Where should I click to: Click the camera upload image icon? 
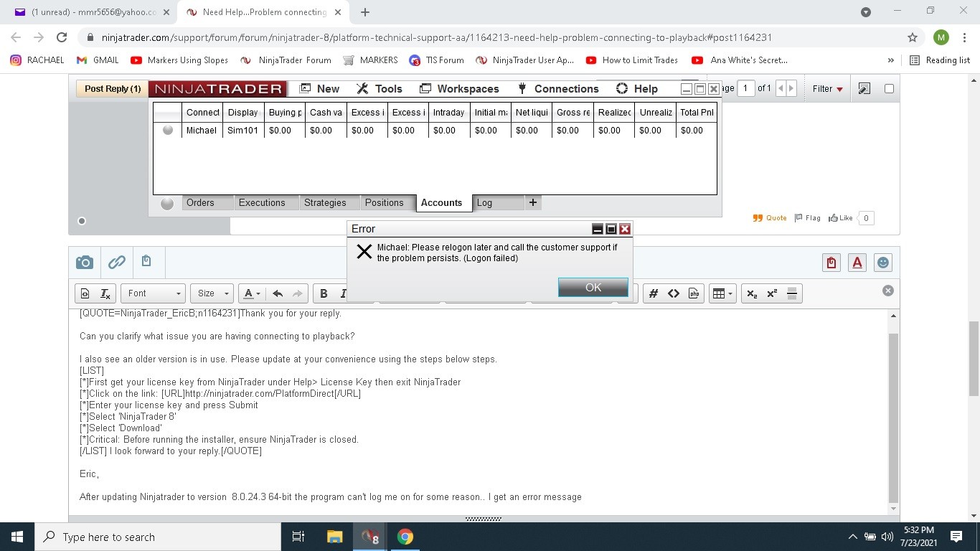(x=85, y=263)
